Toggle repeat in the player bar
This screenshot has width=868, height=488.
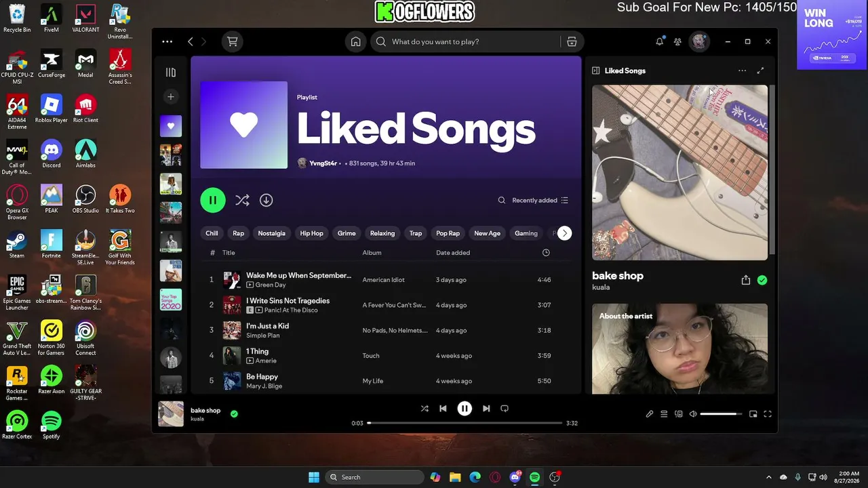pos(505,409)
